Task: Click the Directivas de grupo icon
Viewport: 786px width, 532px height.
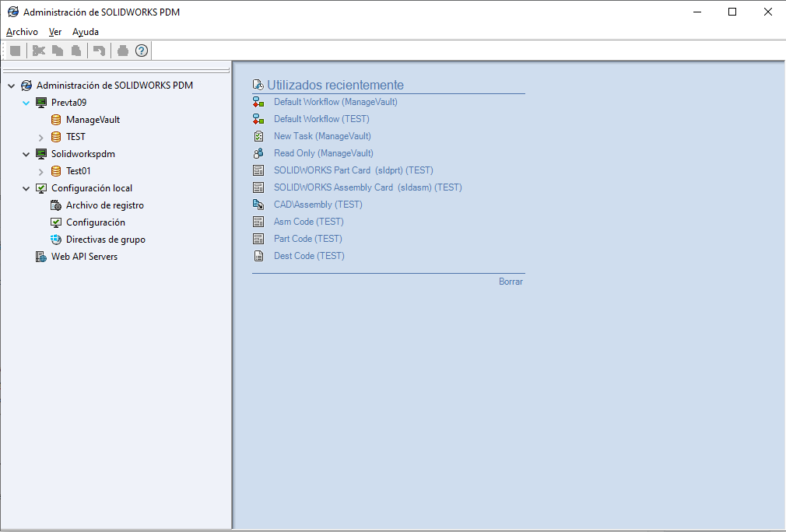Action: tap(56, 240)
